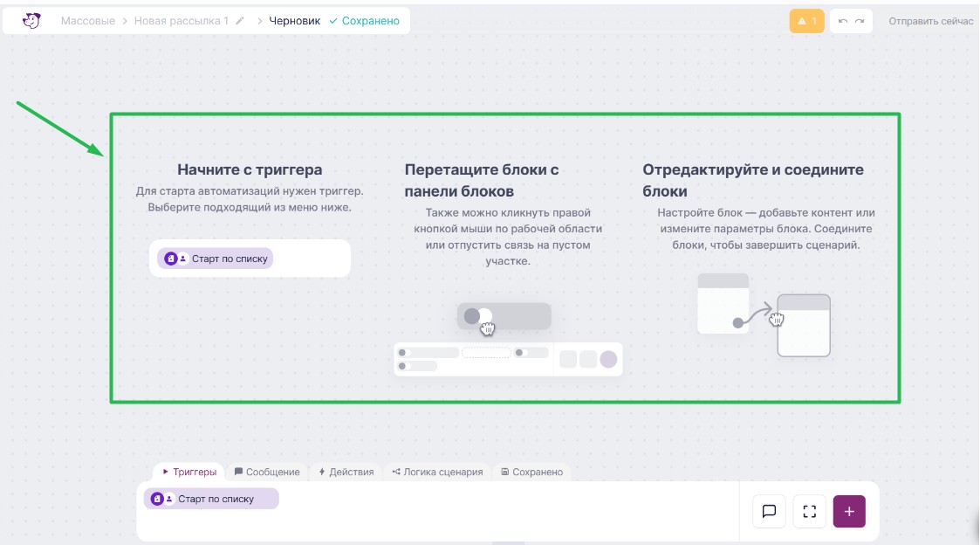The width and height of the screenshot is (980, 545).
Task: Click Отправить сейчас button
Action: tap(930, 21)
